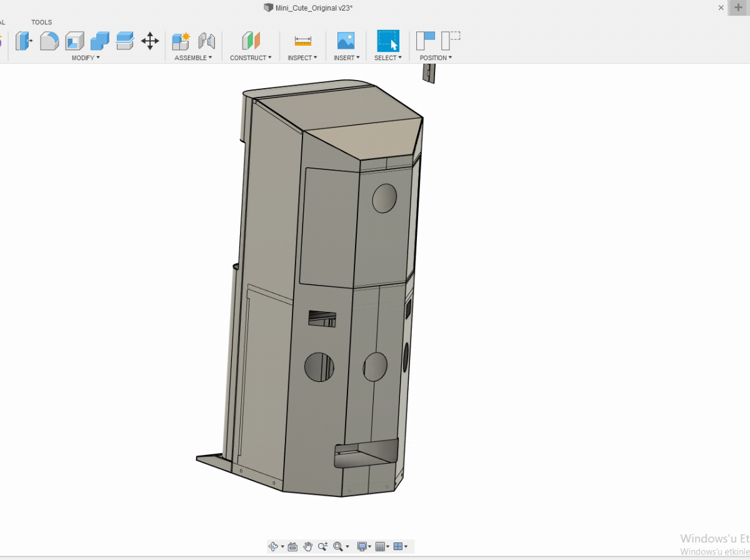Click the first Position capture icon
750x560 pixels.
[426, 41]
